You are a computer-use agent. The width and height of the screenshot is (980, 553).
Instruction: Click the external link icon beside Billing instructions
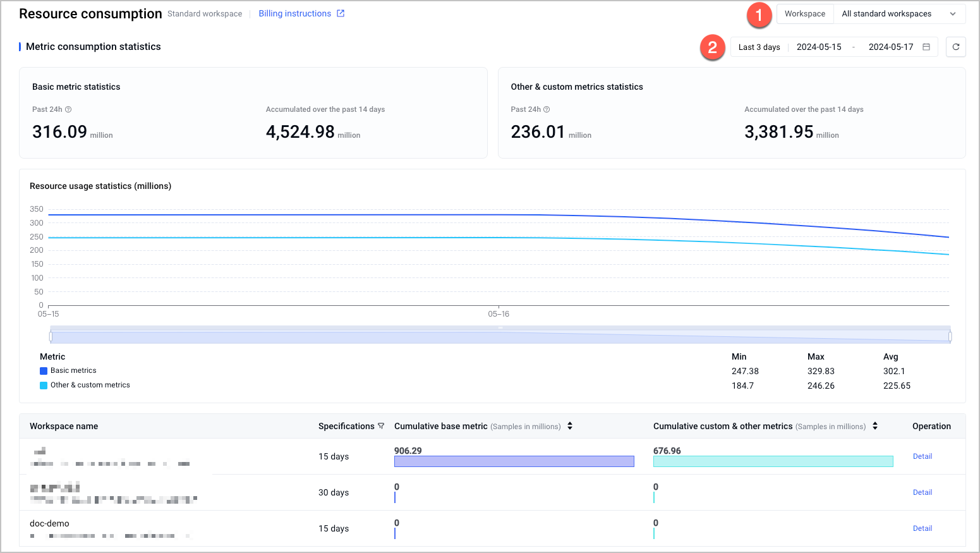341,13
